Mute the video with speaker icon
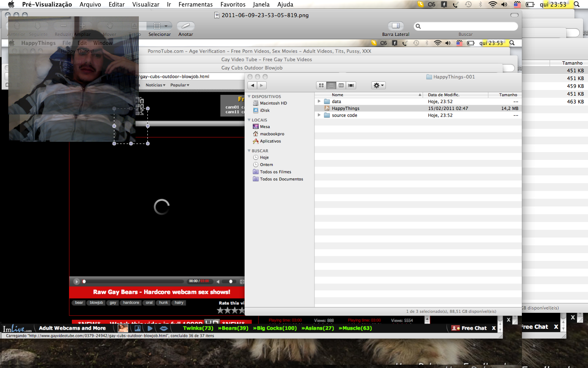The height and width of the screenshot is (368, 588). [218, 281]
